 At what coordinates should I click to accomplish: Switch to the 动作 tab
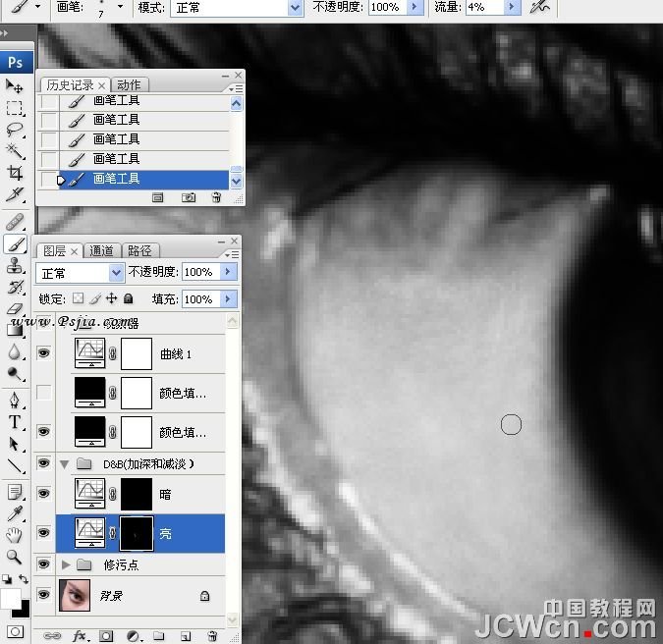[x=129, y=85]
